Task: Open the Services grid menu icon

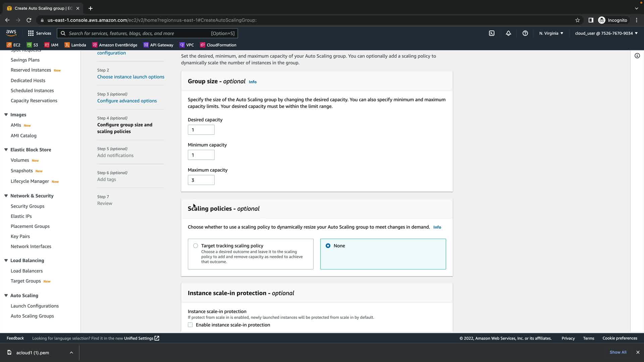Action: tap(31, 33)
